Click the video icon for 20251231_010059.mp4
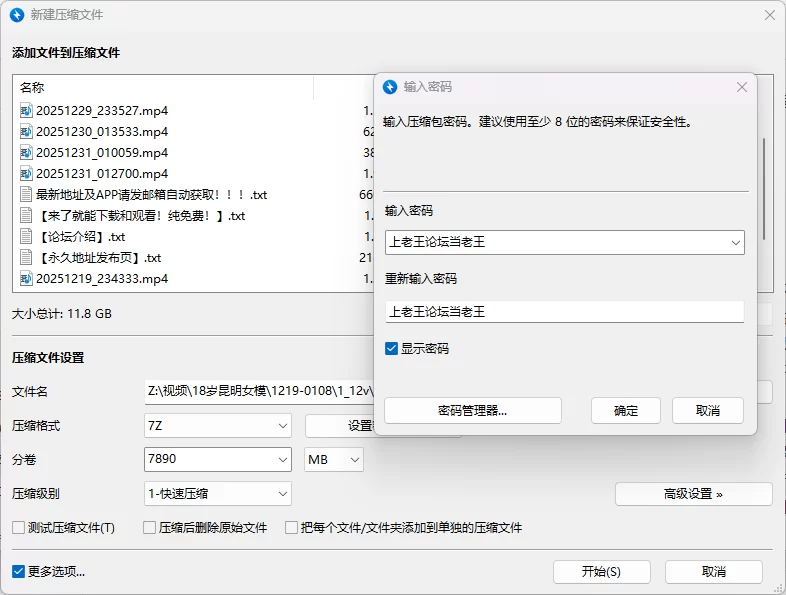The height and width of the screenshot is (595, 786). pos(26,153)
